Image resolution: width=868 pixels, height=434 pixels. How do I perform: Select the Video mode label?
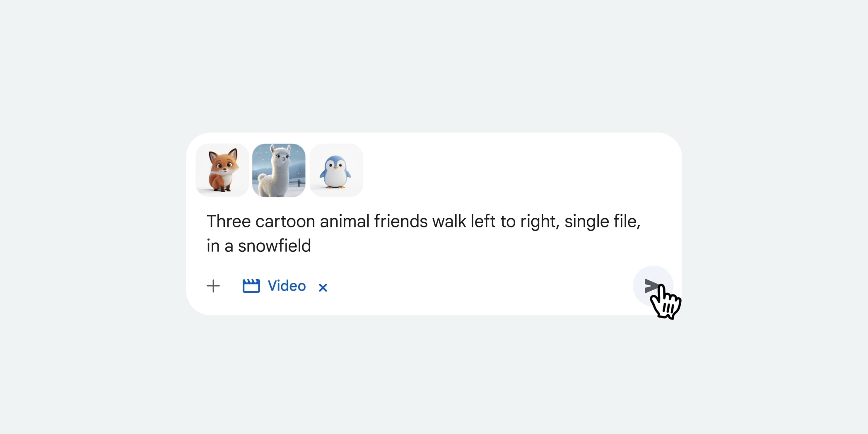click(x=287, y=286)
